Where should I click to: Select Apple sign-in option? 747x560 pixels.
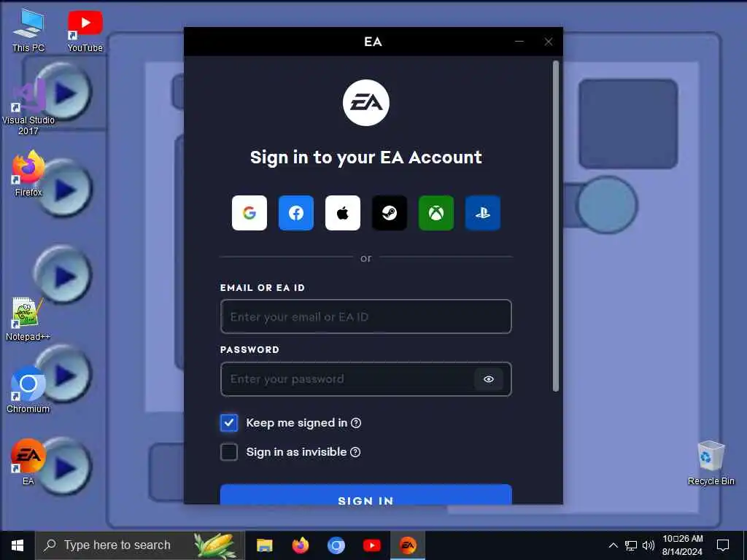tap(343, 213)
